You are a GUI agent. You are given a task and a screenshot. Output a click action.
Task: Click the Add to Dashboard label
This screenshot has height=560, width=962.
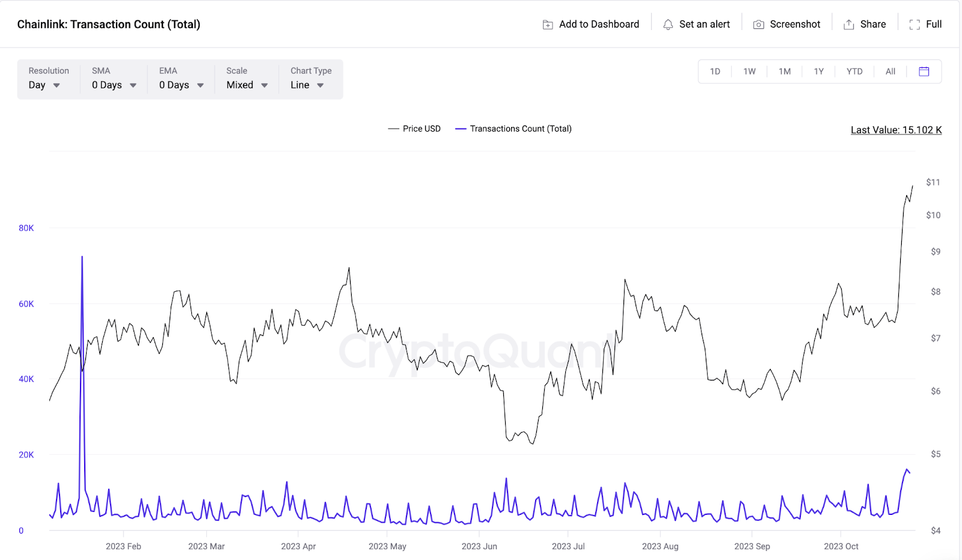[599, 24]
